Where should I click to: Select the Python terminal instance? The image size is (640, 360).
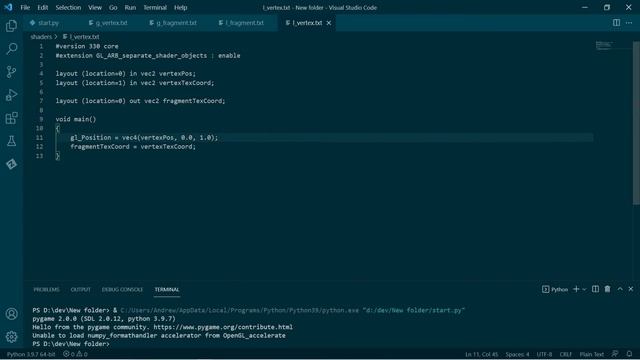[x=555, y=289]
